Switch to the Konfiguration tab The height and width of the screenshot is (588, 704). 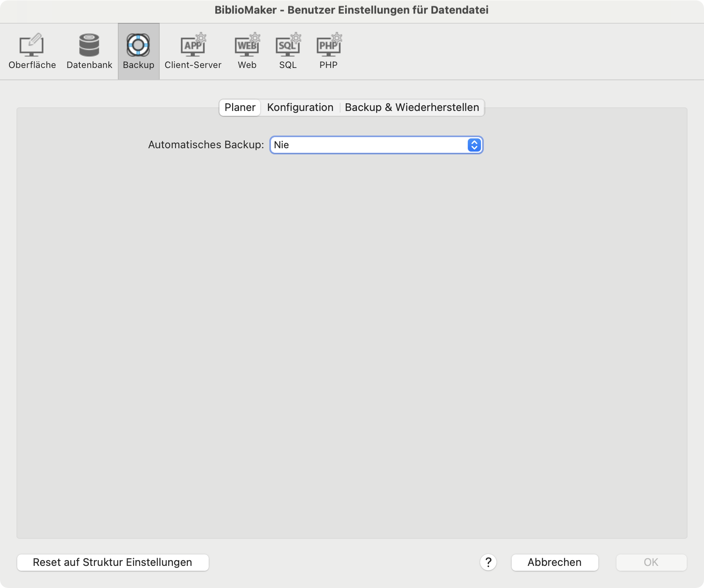300,108
